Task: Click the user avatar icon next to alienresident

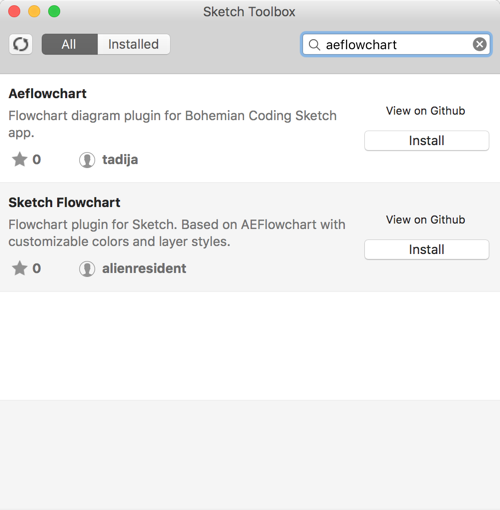Action: pyautogui.click(x=87, y=269)
